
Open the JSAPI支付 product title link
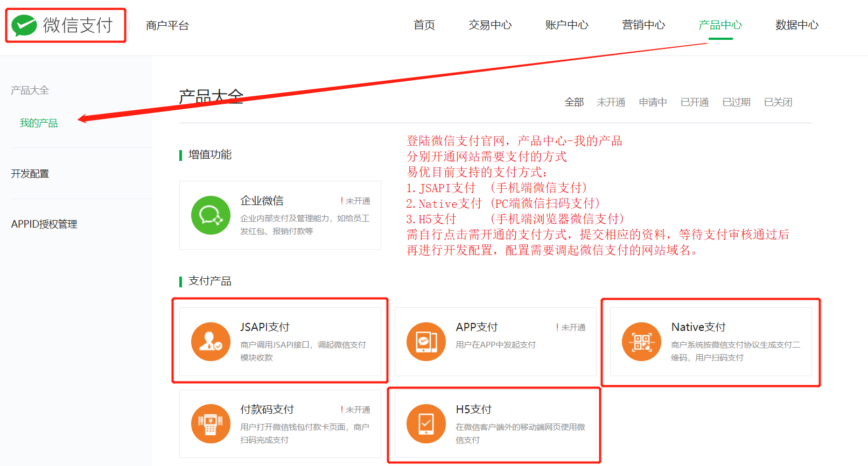coord(265,327)
